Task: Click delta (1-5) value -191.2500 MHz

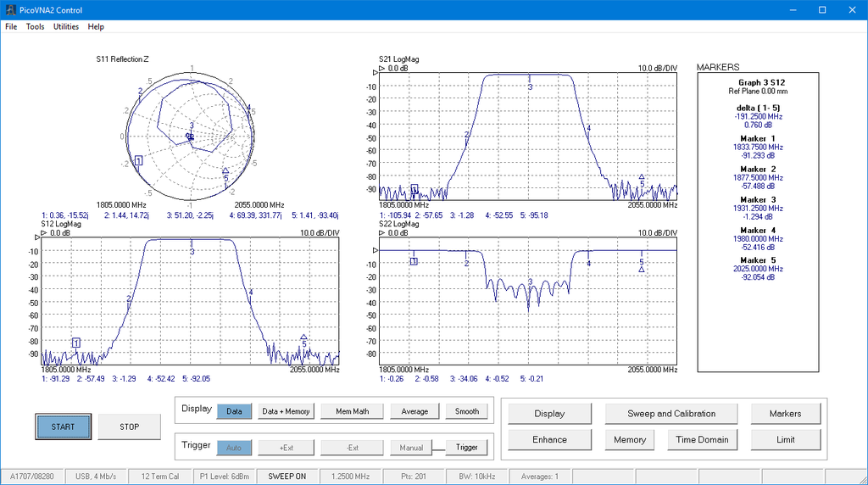Action: pyautogui.click(x=758, y=116)
